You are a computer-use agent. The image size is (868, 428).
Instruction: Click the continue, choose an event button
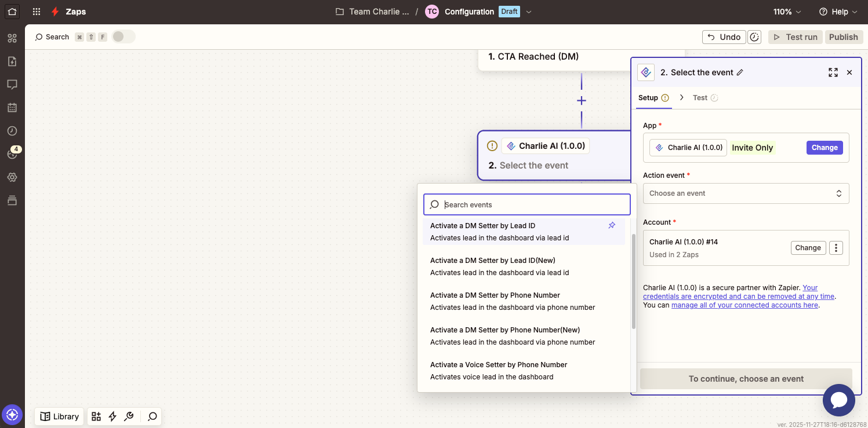[746, 379]
